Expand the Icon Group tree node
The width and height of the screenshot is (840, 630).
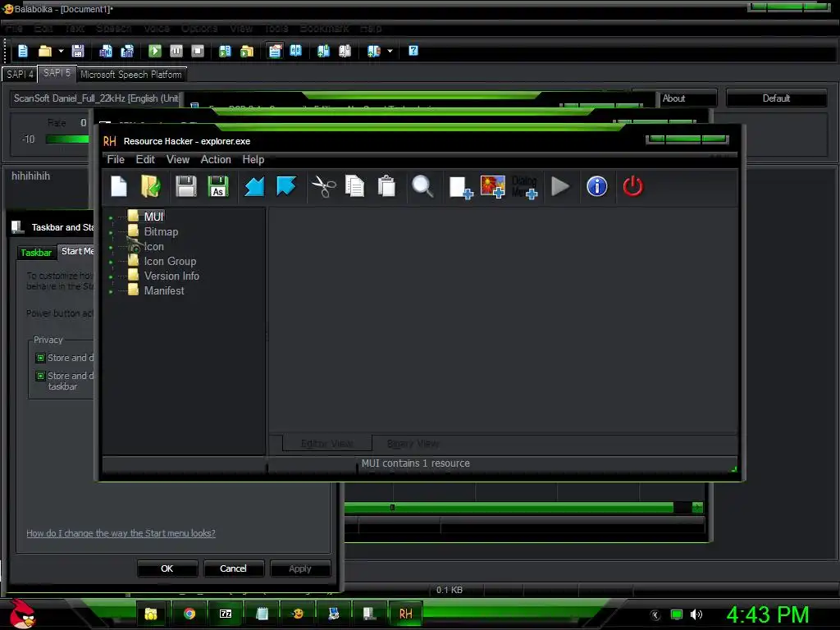pyautogui.click(x=111, y=262)
